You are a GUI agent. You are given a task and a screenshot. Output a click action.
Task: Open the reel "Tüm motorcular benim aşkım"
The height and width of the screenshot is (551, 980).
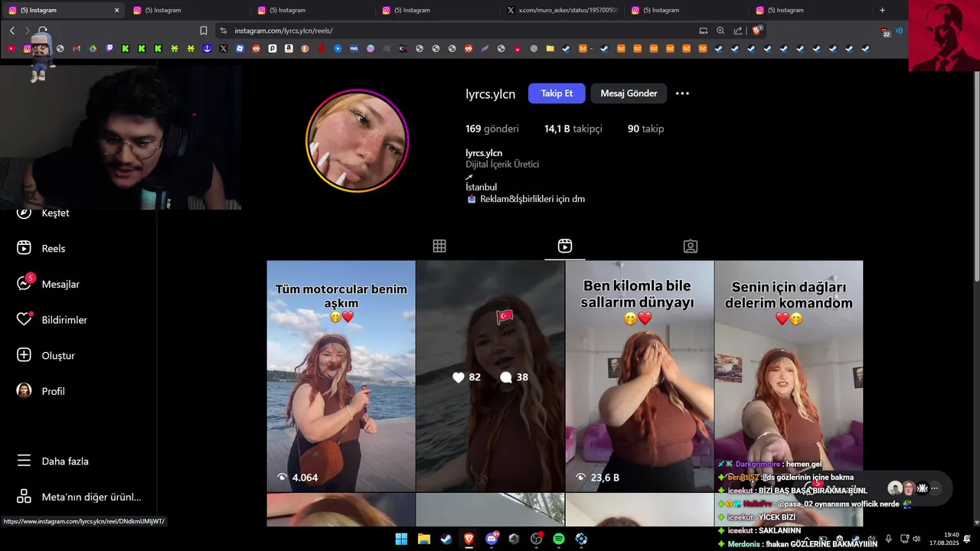341,376
